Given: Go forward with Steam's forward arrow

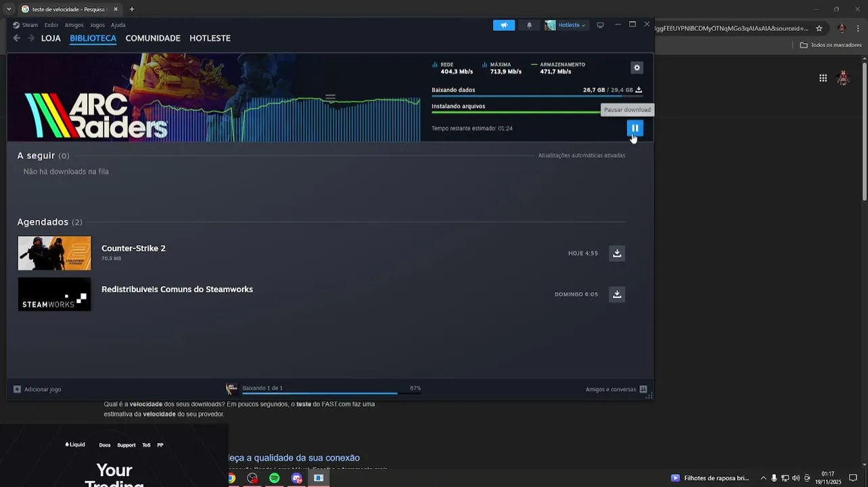Looking at the screenshot, I should [30, 39].
